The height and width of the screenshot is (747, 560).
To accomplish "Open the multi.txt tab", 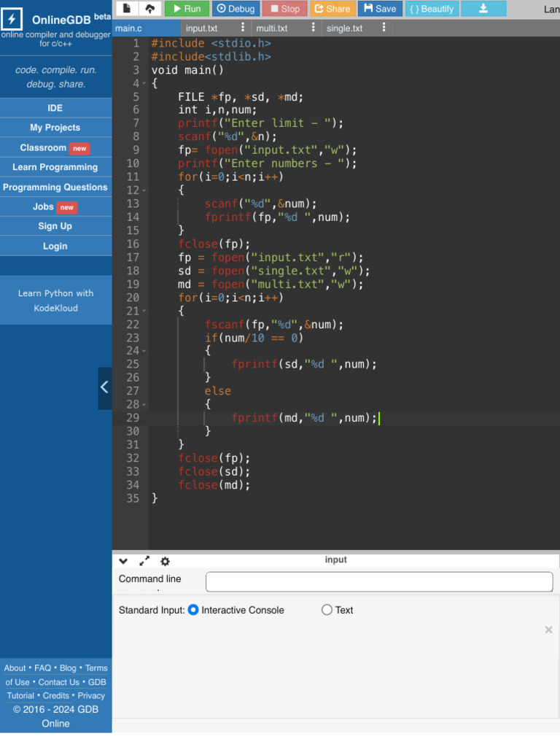I will coord(272,28).
